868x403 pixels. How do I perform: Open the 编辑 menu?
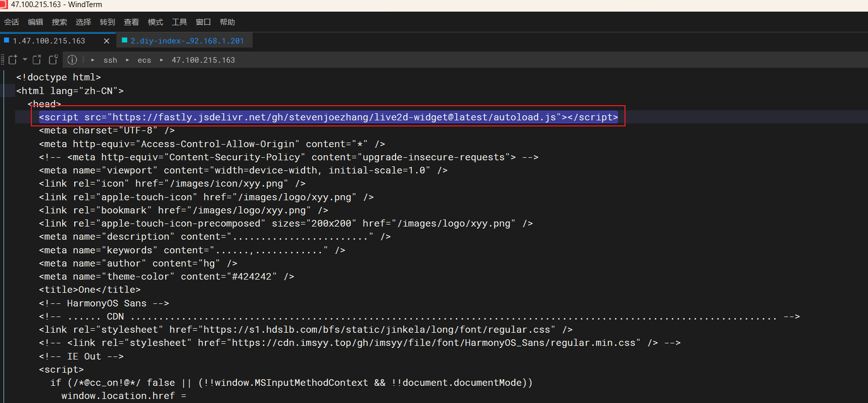coord(35,22)
